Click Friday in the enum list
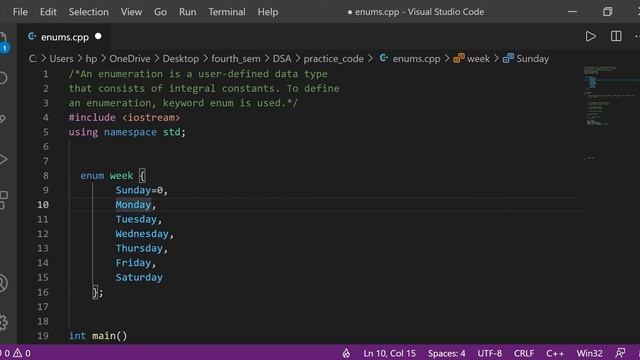This screenshot has width=640, height=360. [x=133, y=263]
